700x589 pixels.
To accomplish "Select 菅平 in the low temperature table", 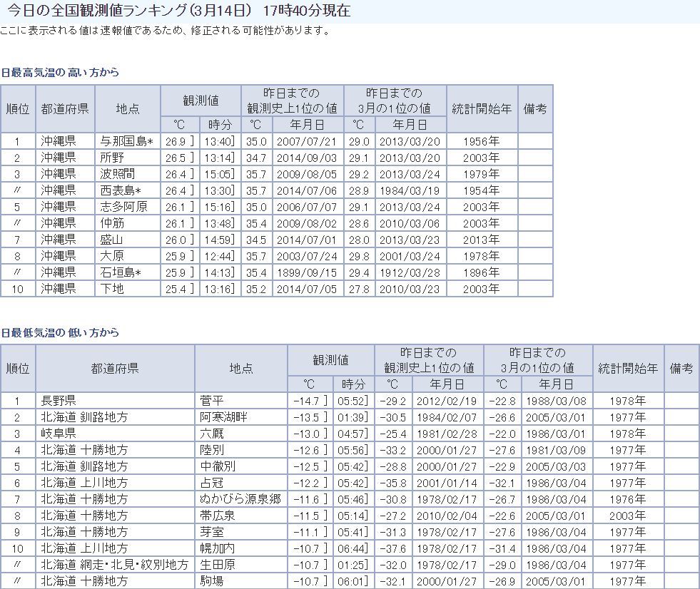I will coord(212,401).
